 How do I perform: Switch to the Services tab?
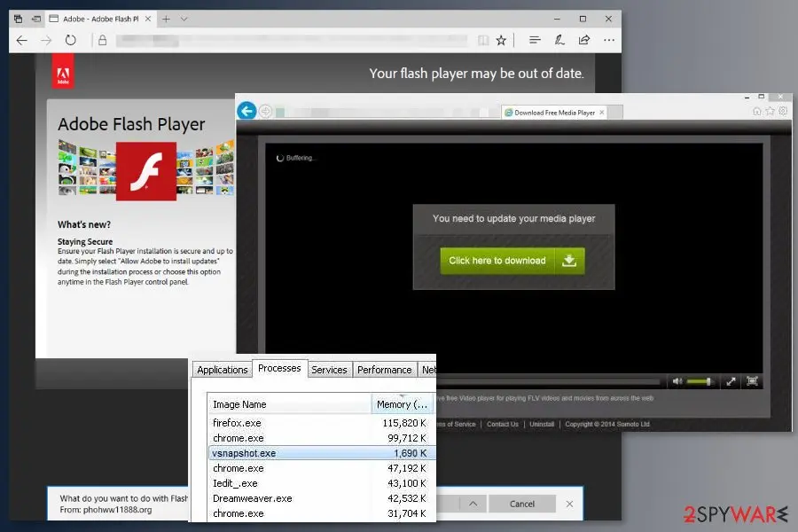tap(329, 370)
